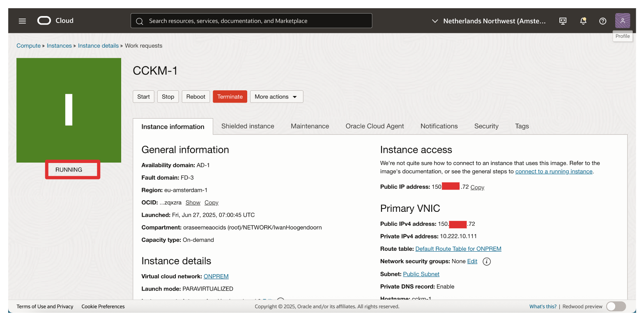The width and height of the screenshot is (644, 321).
Task: Toggle the Redwood preview switch
Action: click(616, 306)
